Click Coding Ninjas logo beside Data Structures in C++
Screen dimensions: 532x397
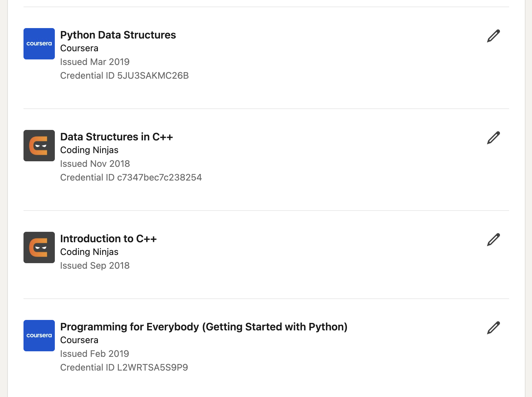[39, 146]
